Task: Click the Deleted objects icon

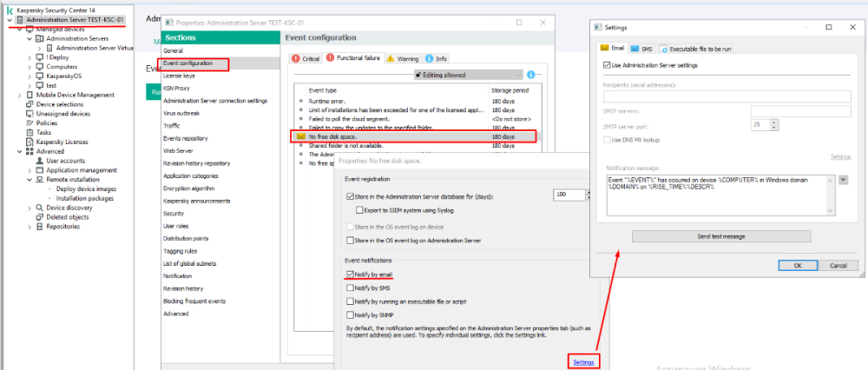Action: pyautogui.click(x=39, y=217)
